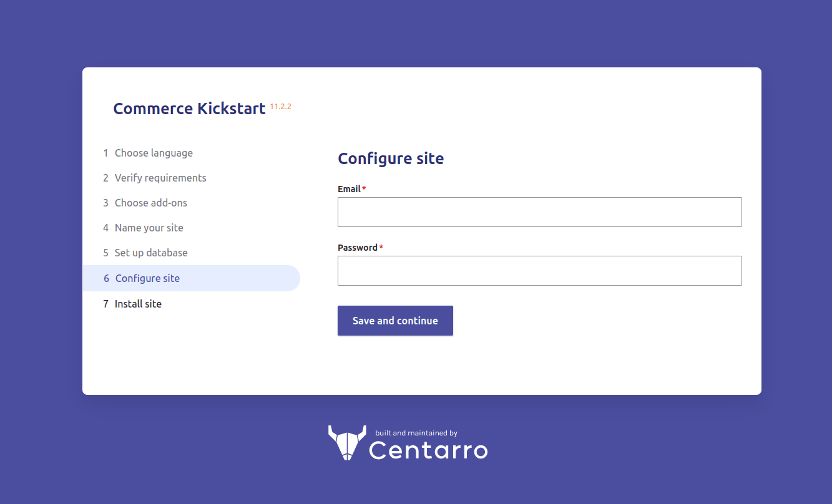Click the built and maintained by text

click(x=416, y=433)
